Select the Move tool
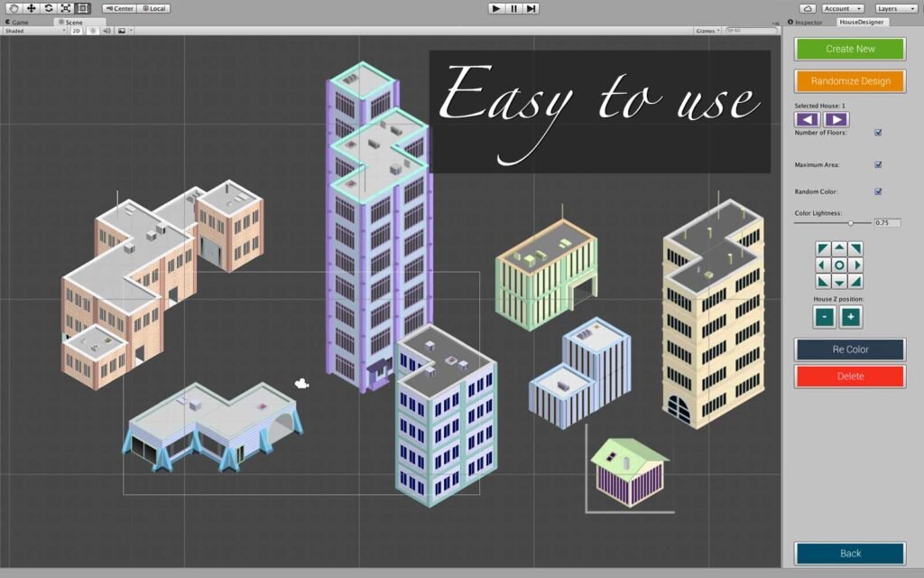 click(31, 8)
